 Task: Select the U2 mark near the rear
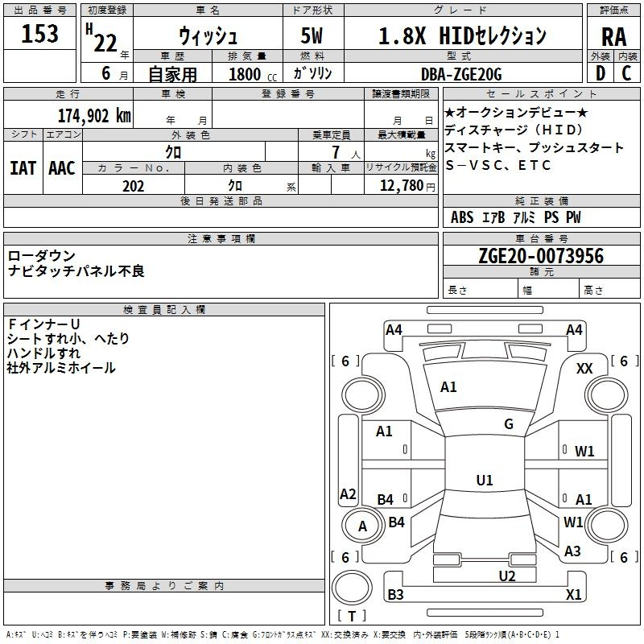click(x=507, y=576)
